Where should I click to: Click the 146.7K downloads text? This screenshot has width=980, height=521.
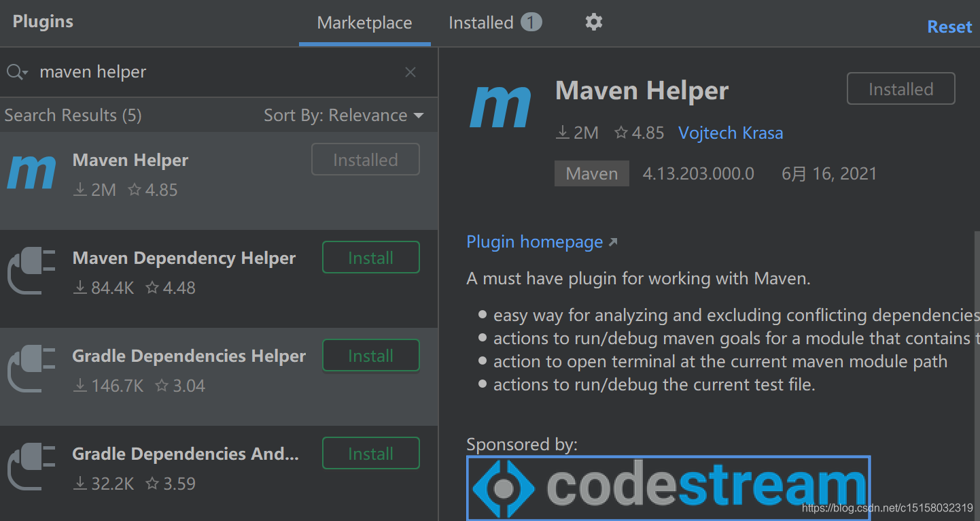[118, 386]
